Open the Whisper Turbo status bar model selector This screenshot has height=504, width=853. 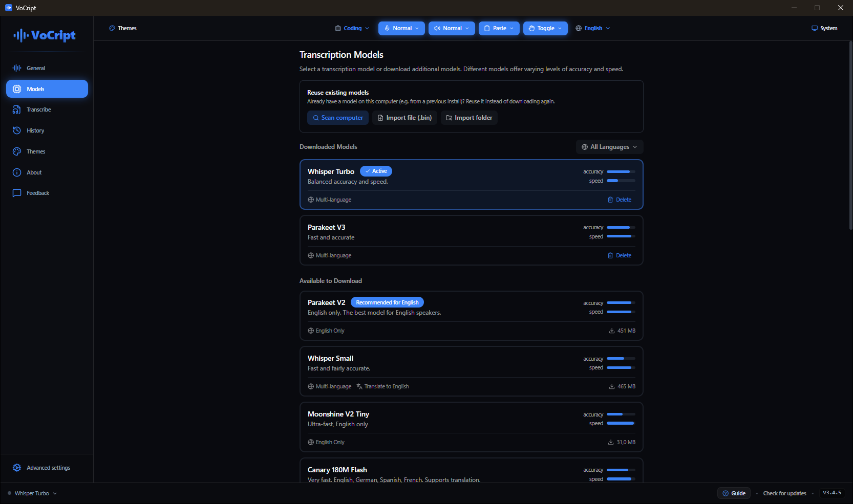32,493
